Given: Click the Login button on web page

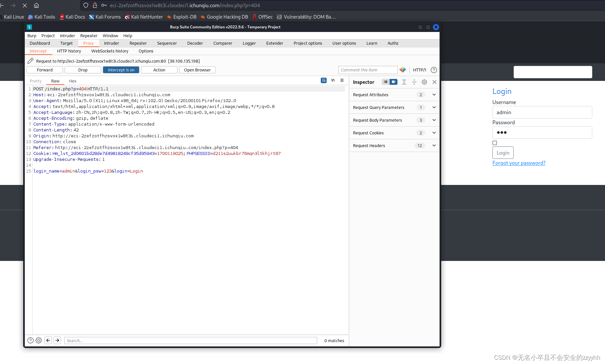Looking at the screenshot, I should 503,153.
